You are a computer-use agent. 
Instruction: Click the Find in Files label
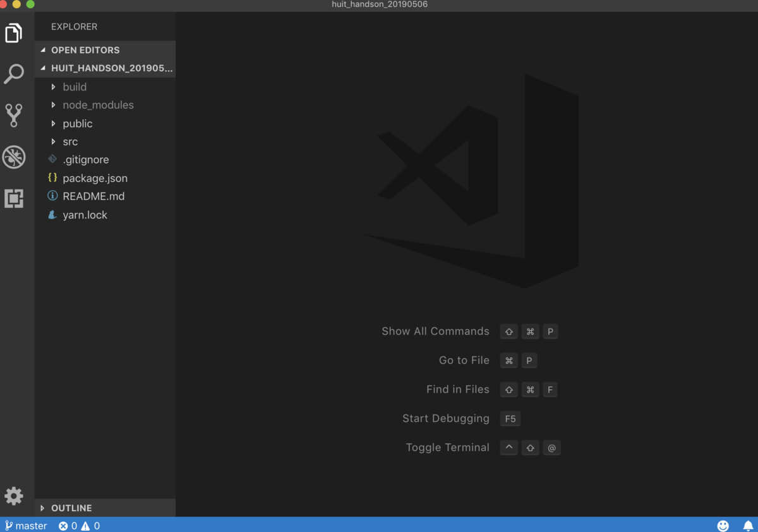(x=458, y=389)
